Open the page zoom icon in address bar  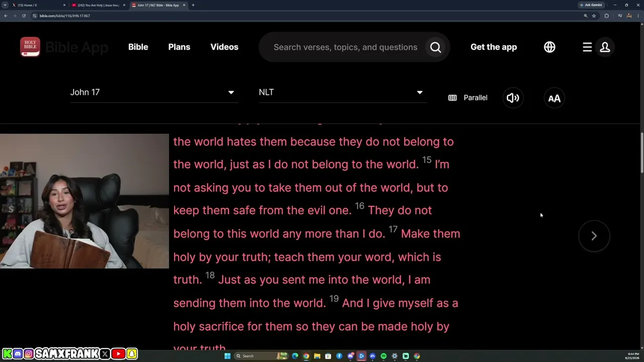click(x=586, y=16)
